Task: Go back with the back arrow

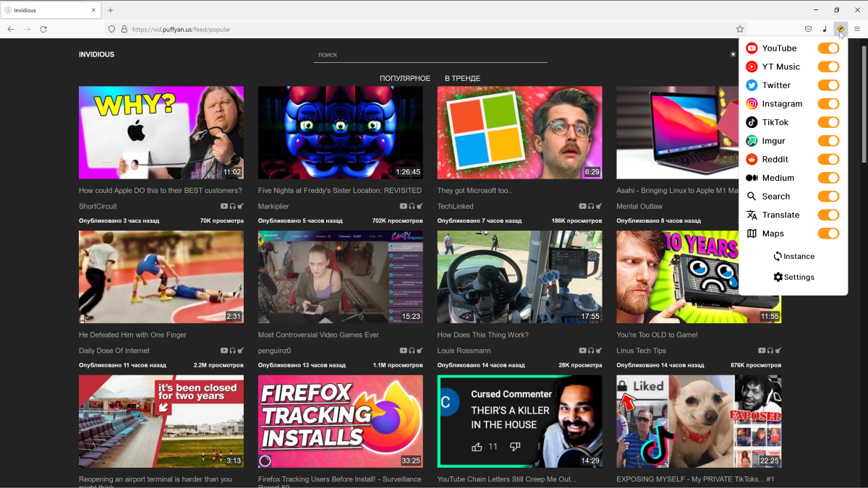Action: (11, 29)
